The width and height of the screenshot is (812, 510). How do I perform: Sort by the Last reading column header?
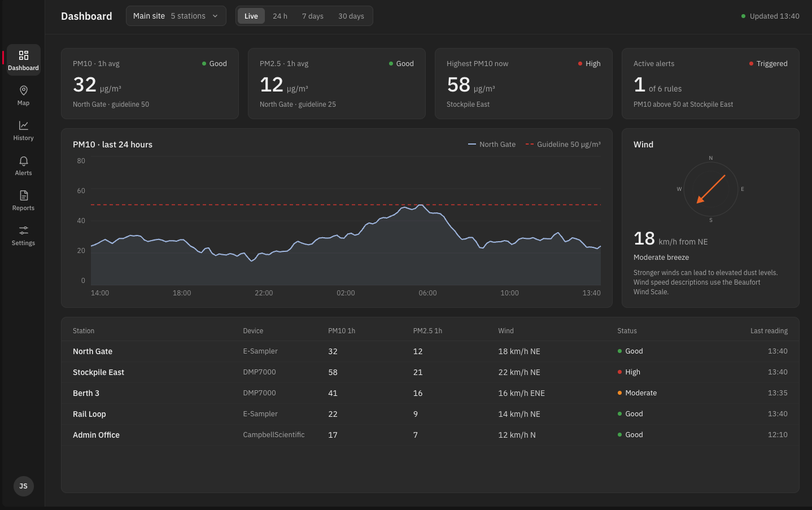coord(769,331)
